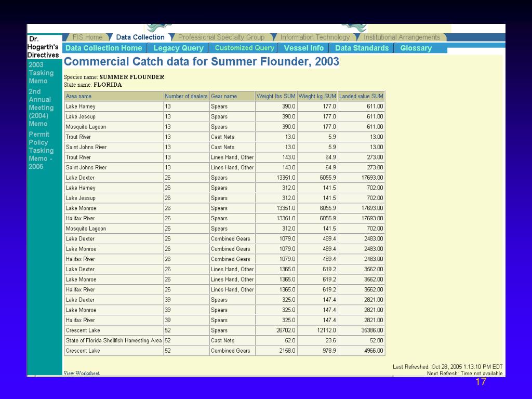
Task: Open the 2003 Tasking Memo link
Action: [41, 73]
